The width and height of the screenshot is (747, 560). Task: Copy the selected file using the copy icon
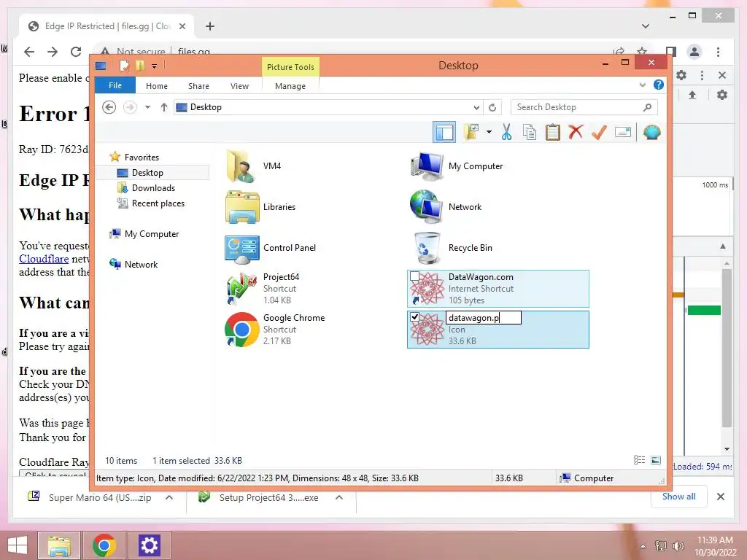coord(530,132)
